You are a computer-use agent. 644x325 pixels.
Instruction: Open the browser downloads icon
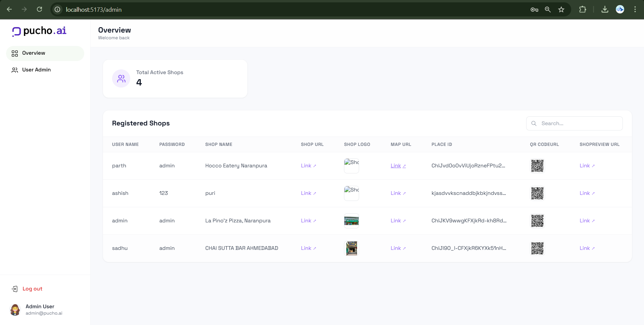coord(605,9)
